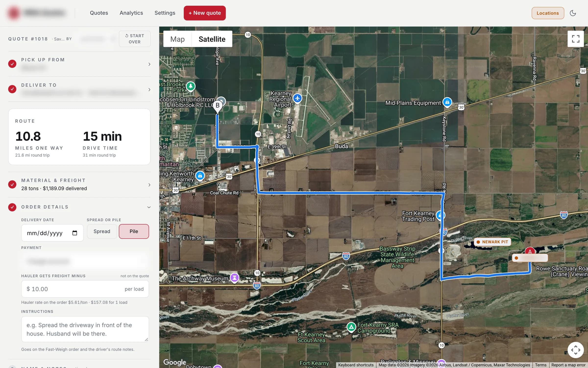588x368 pixels.
Task: Open Keyboard shortcuts link on map
Action: 356,365
